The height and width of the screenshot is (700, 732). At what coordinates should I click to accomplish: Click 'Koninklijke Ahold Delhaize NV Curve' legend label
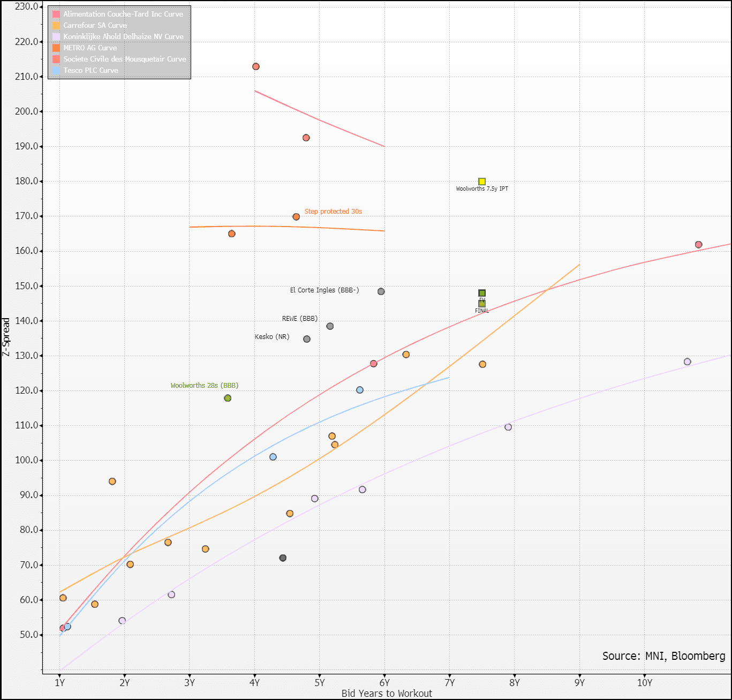[124, 36]
